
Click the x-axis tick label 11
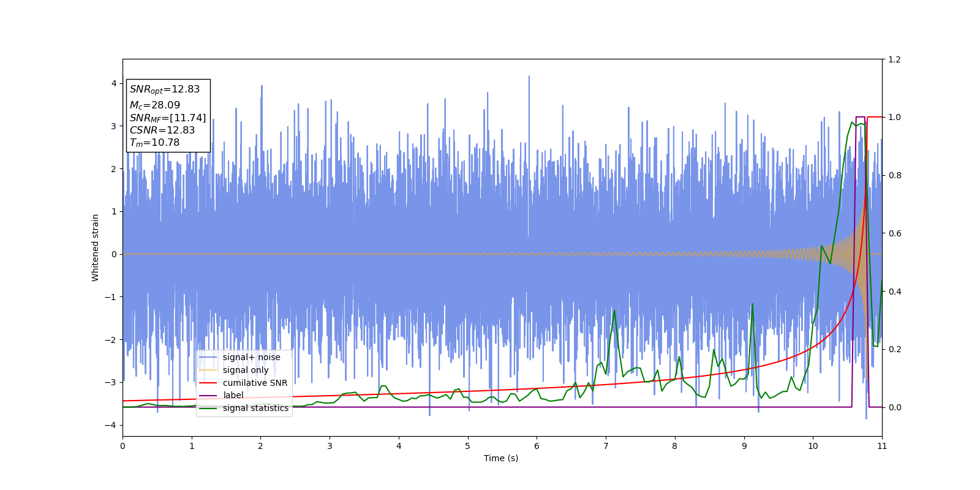882,446
